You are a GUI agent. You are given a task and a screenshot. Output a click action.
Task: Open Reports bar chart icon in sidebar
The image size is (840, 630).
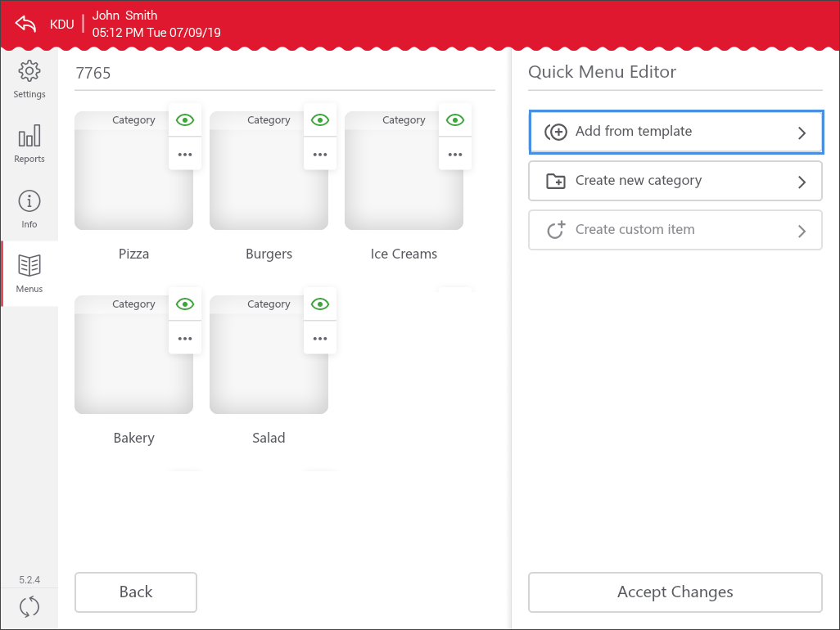tap(29, 144)
